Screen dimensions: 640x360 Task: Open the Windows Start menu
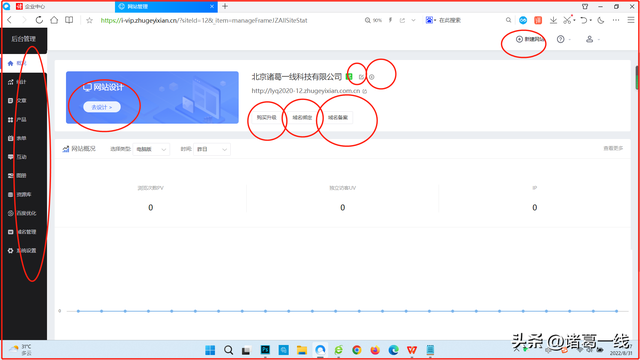[210, 350]
